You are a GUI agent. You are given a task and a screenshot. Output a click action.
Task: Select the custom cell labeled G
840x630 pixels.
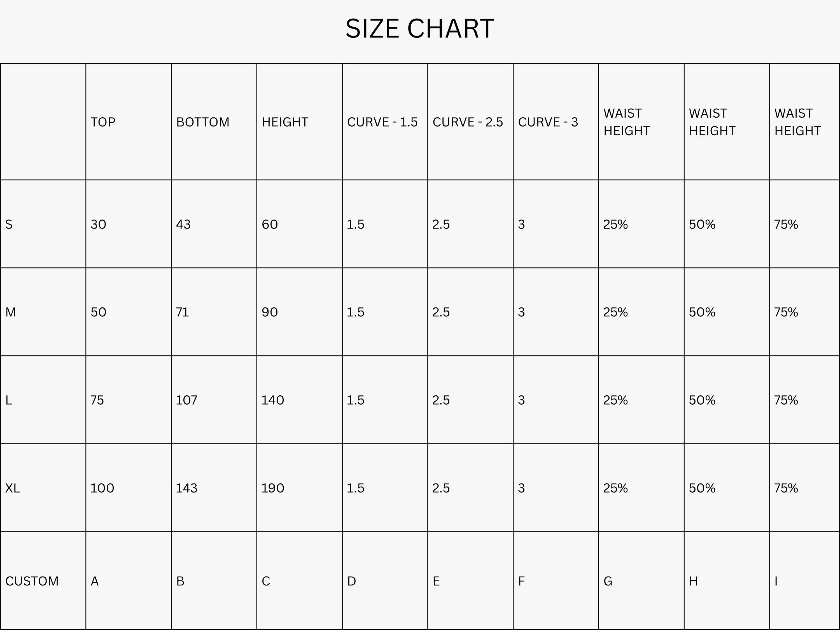pos(608,581)
